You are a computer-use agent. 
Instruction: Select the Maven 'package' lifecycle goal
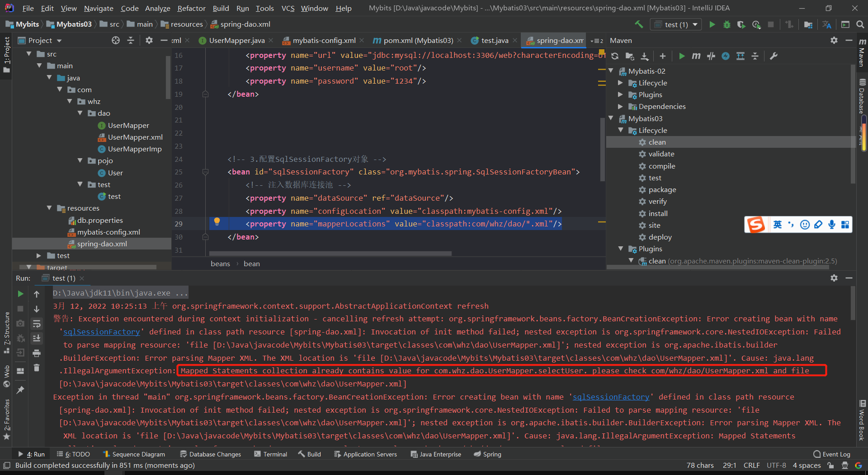(x=662, y=189)
